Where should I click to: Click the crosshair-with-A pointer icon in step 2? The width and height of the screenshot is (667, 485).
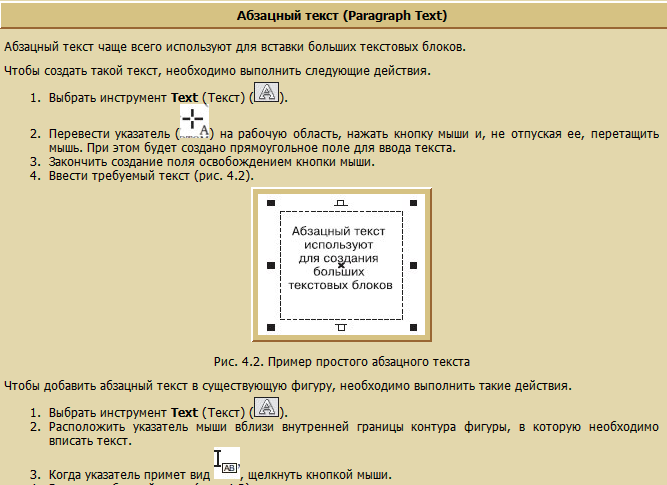coord(194,121)
